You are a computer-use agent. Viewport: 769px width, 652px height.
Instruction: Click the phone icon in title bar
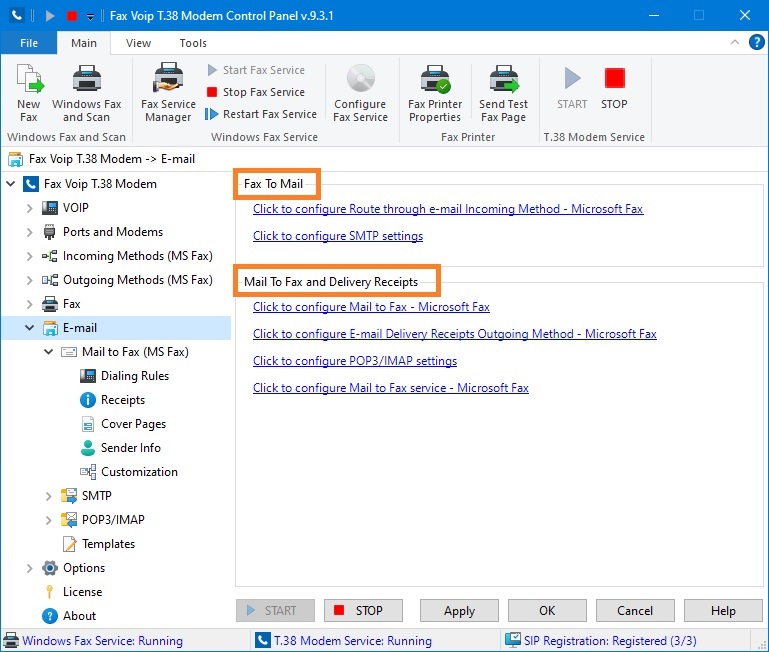click(x=17, y=15)
